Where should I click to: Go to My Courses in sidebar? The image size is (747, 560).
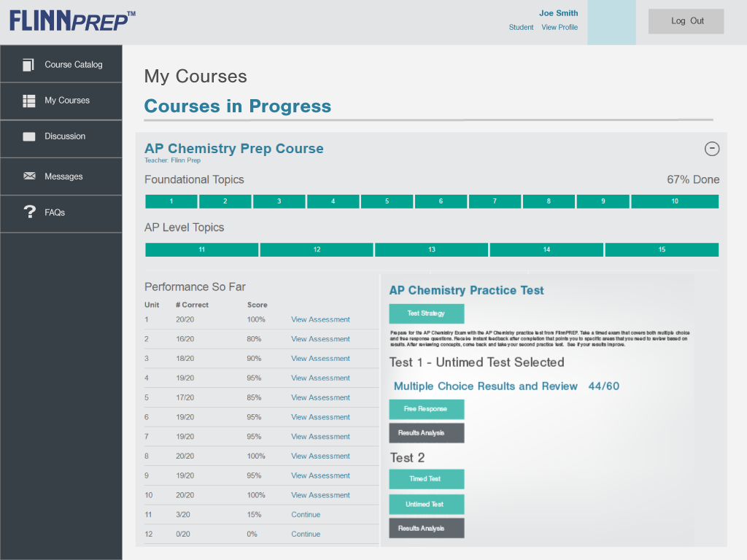61,101
